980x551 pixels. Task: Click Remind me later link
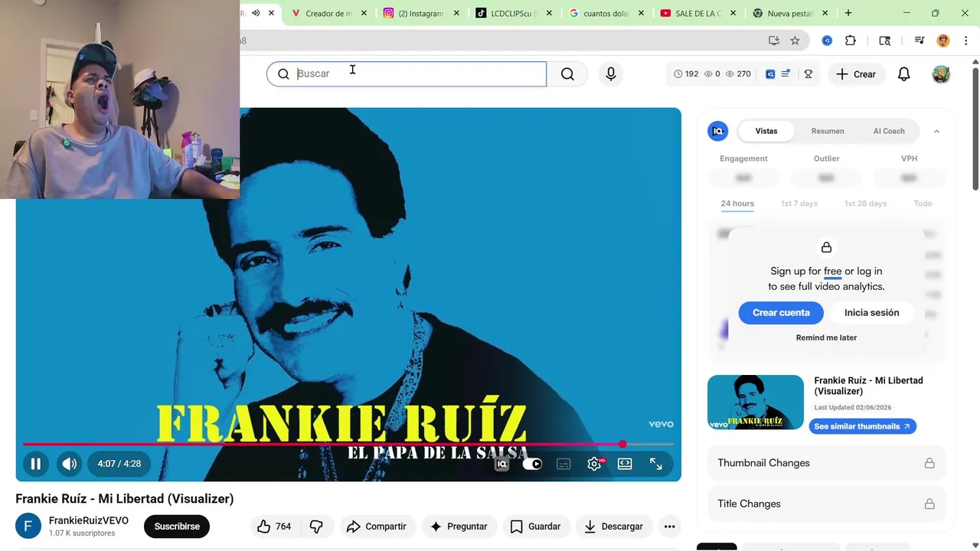coord(826,337)
